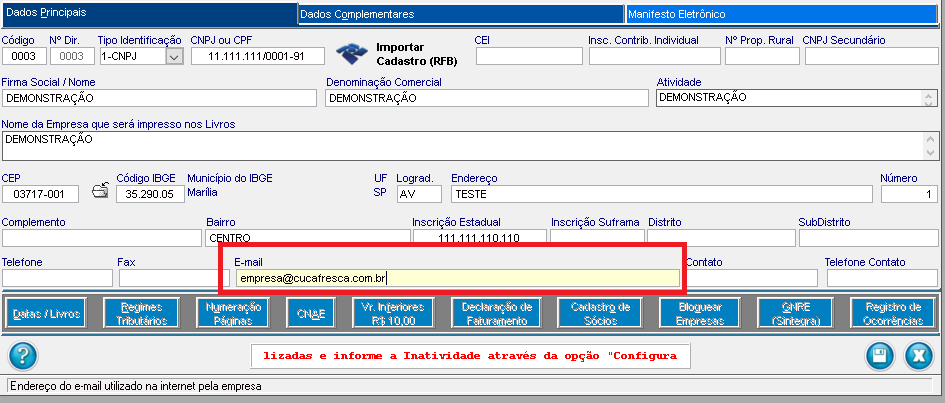The height and width of the screenshot is (403, 945).
Task: Open Declaração de Faturamento
Action: coord(496,313)
